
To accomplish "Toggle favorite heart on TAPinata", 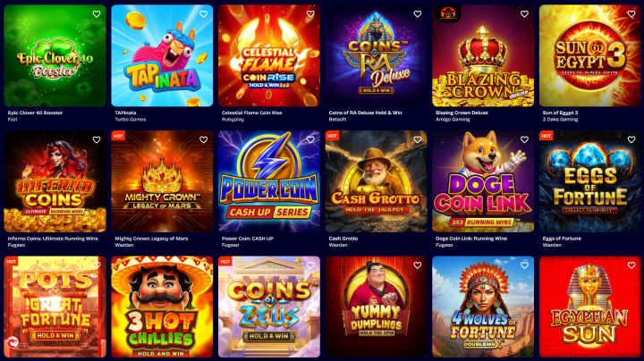I will pyautogui.click(x=203, y=14).
